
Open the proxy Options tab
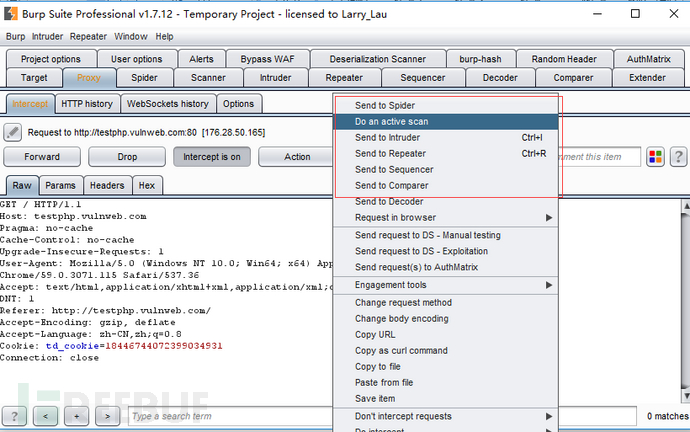tap(239, 104)
